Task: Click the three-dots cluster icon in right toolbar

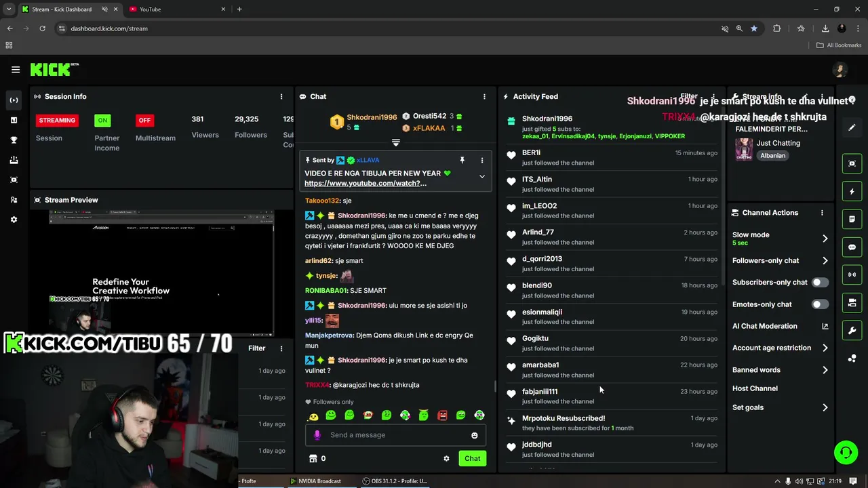Action: 852,358
